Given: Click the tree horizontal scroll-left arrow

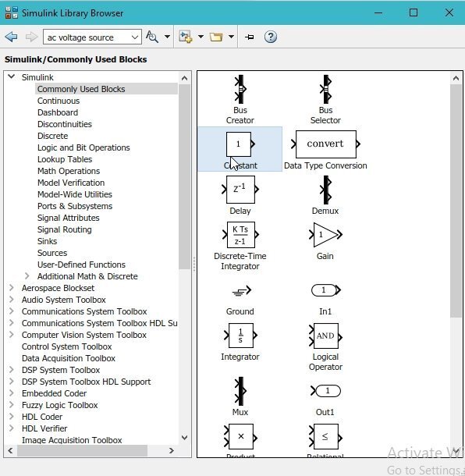Looking at the screenshot, I should pyautogui.click(x=10, y=450).
